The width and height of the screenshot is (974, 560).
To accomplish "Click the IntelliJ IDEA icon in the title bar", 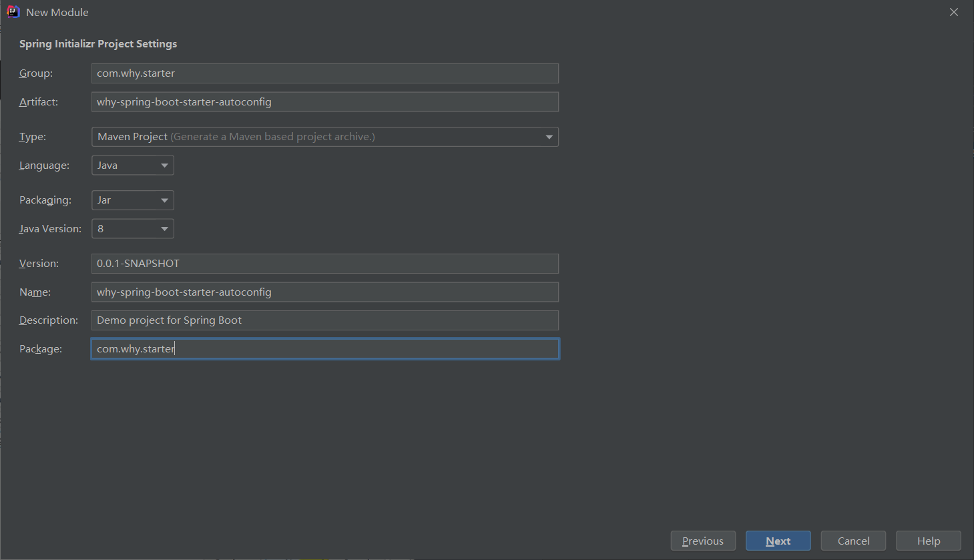I will [x=13, y=12].
